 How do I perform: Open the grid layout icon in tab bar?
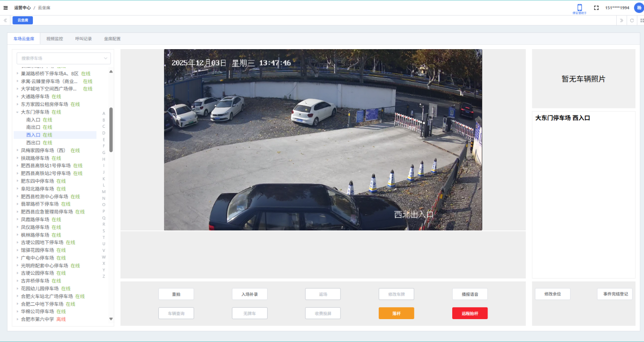click(x=642, y=21)
